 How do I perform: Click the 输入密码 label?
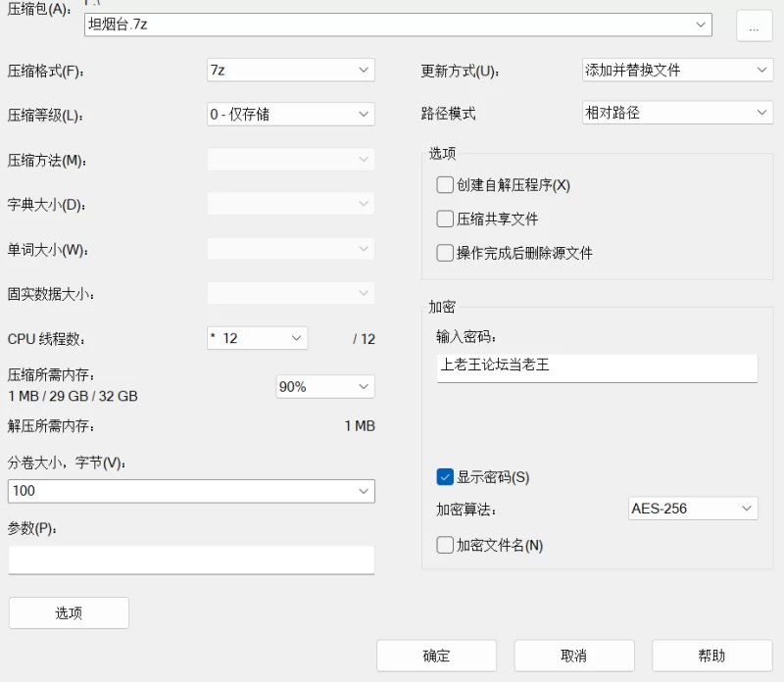pos(466,336)
